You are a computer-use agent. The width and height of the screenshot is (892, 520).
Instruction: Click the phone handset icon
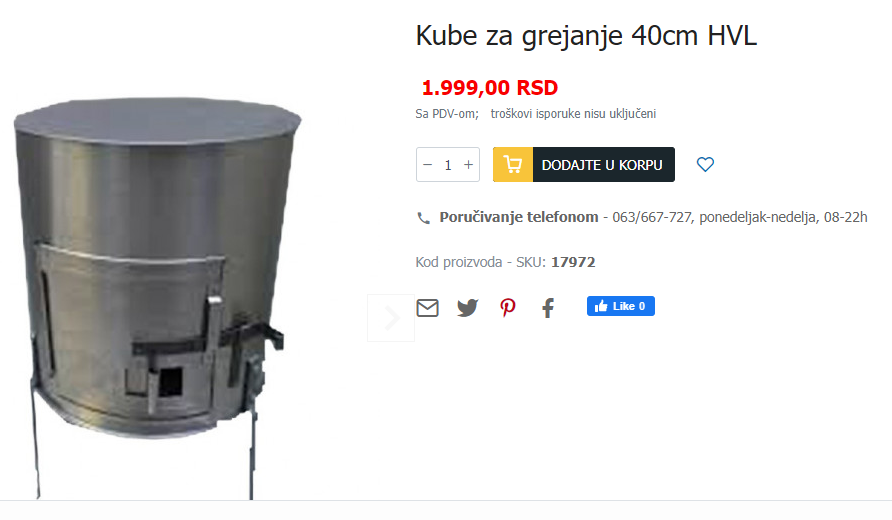[x=423, y=218]
